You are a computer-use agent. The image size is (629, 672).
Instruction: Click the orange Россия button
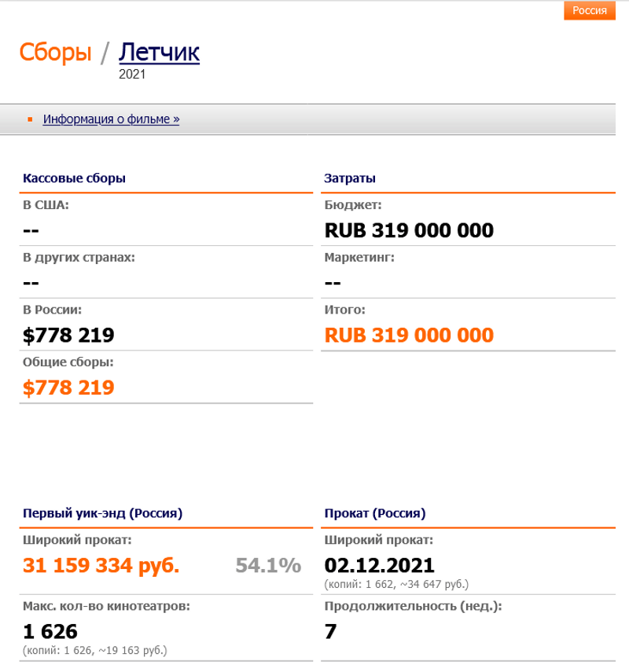[x=589, y=10]
